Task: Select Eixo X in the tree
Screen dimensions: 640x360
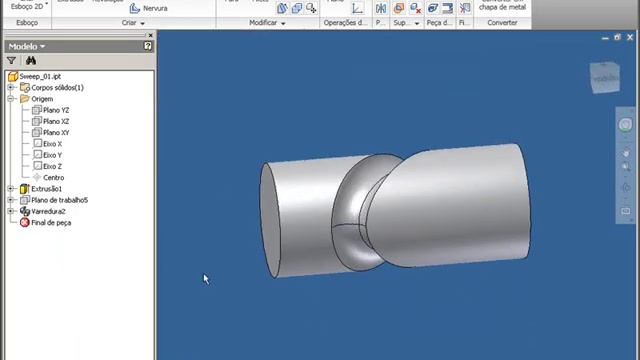Action: point(52,144)
